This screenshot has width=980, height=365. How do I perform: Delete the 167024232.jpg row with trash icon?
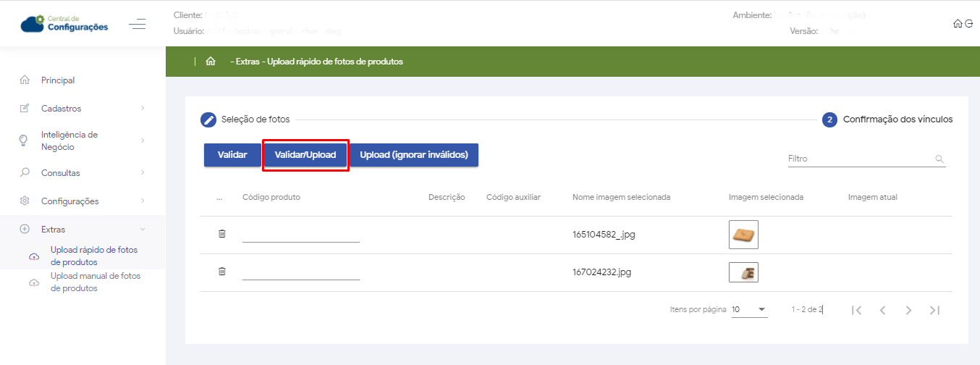222,272
